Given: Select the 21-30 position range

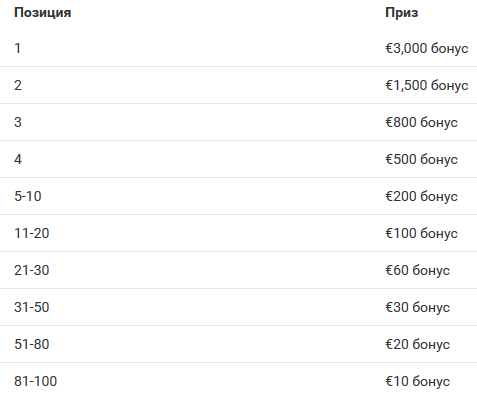Looking at the screenshot, I should coord(32,270).
